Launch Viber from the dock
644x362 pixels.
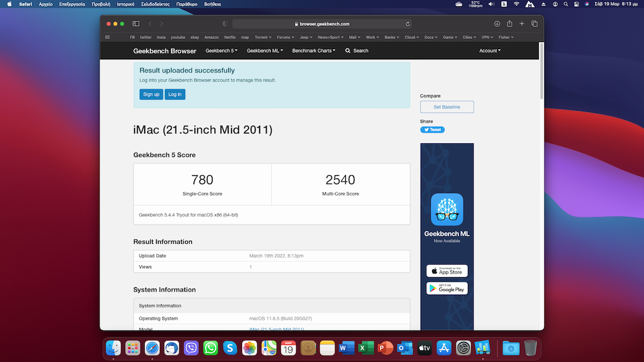click(x=191, y=348)
